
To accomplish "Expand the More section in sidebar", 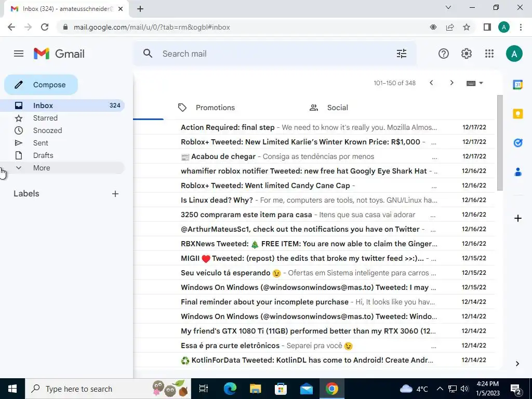I will click(x=62, y=168).
